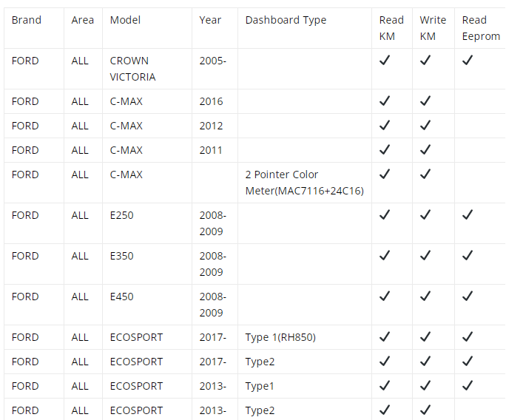Viewport: 506px width, 420px height.
Task: Click the Year column header
Action: pos(210,20)
